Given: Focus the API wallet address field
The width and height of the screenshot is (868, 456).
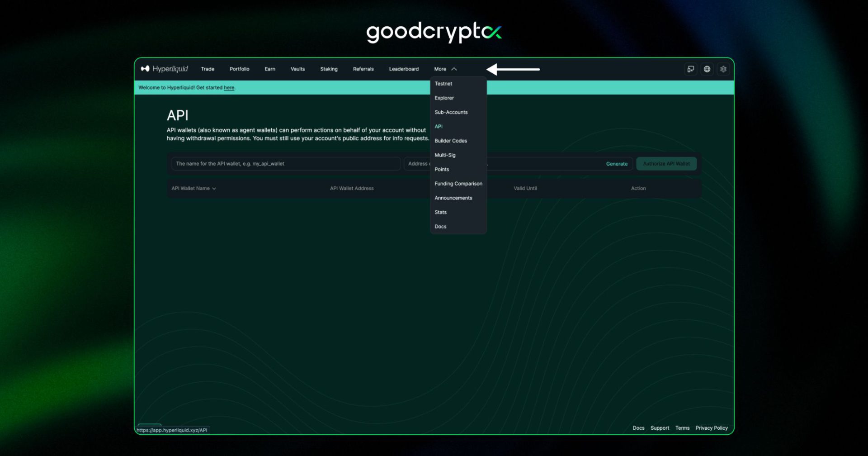Looking at the screenshot, I should (518, 164).
